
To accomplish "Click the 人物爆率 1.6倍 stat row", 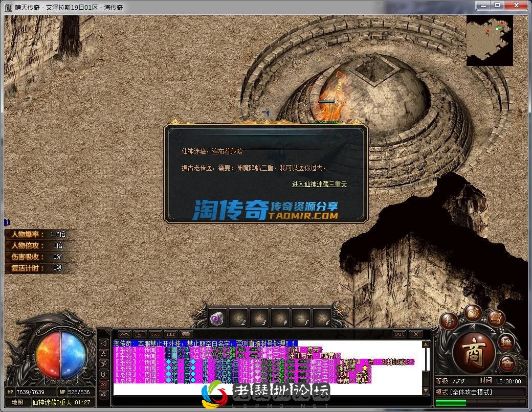I will (x=38, y=234).
